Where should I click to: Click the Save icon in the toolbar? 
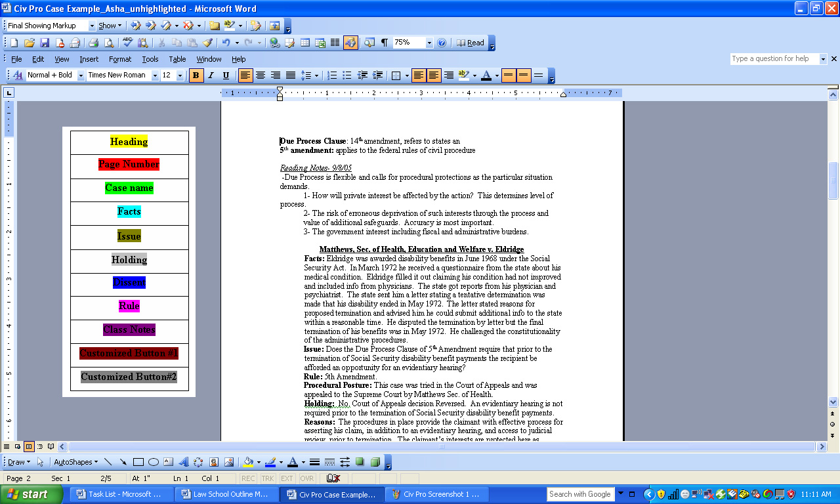pyautogui.click(x=45, y=43)
